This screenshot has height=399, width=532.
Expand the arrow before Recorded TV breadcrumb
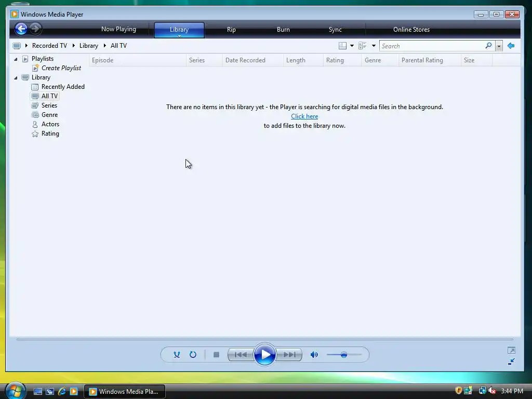tap(26, 46)
